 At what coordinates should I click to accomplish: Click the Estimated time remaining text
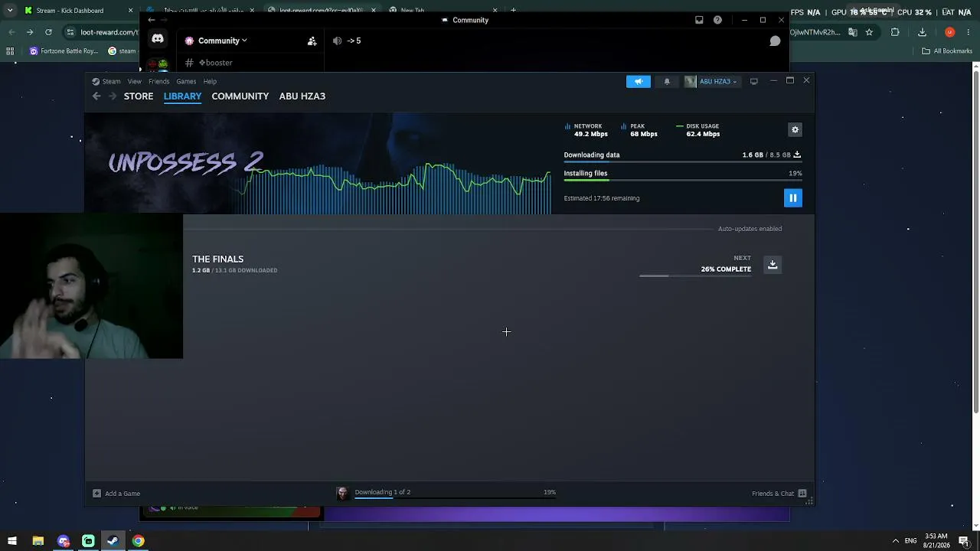(x=601, y=198)
